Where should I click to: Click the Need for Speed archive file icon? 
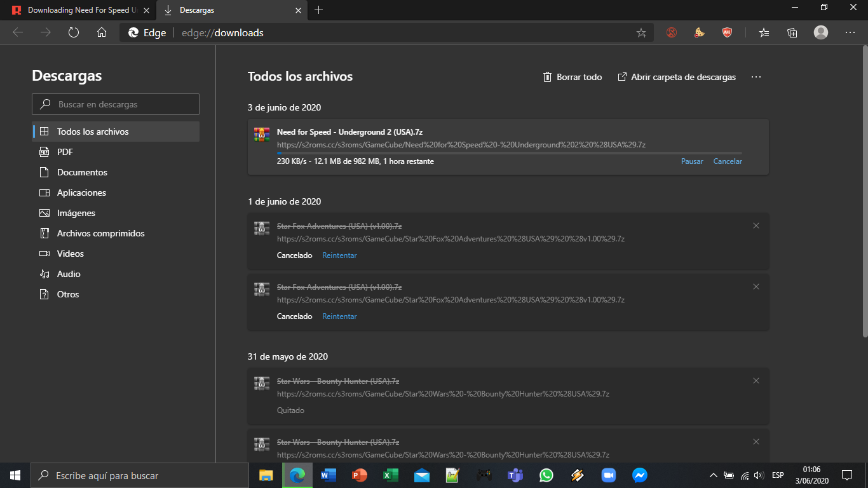pyautogui.click(x=262, y=134)
